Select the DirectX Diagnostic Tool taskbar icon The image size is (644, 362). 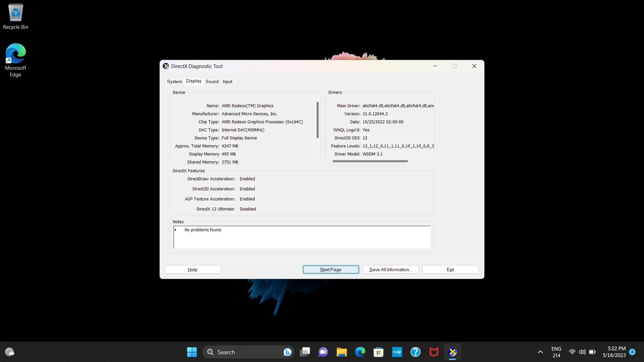[452, 352]
